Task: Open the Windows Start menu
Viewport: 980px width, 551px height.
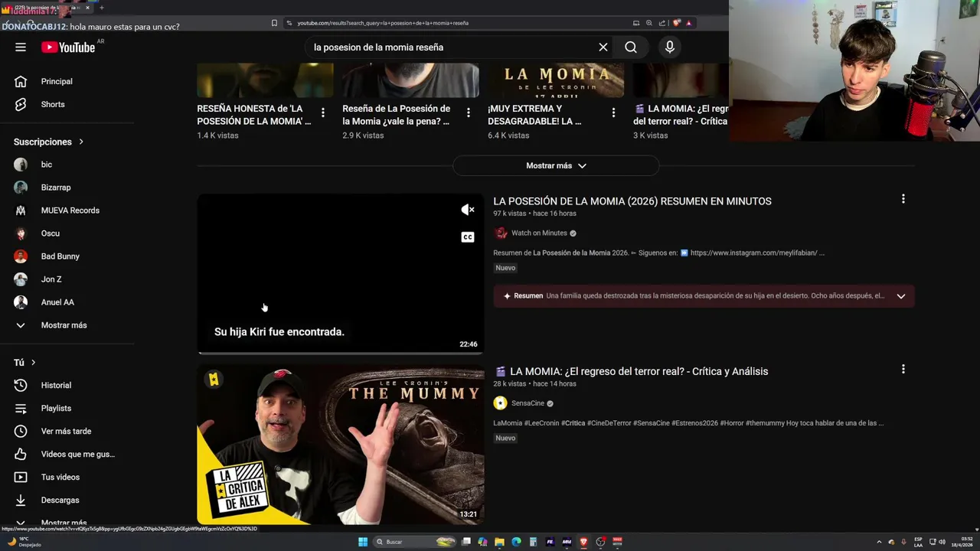Action: pyautogui.click(x=363, y=542)
